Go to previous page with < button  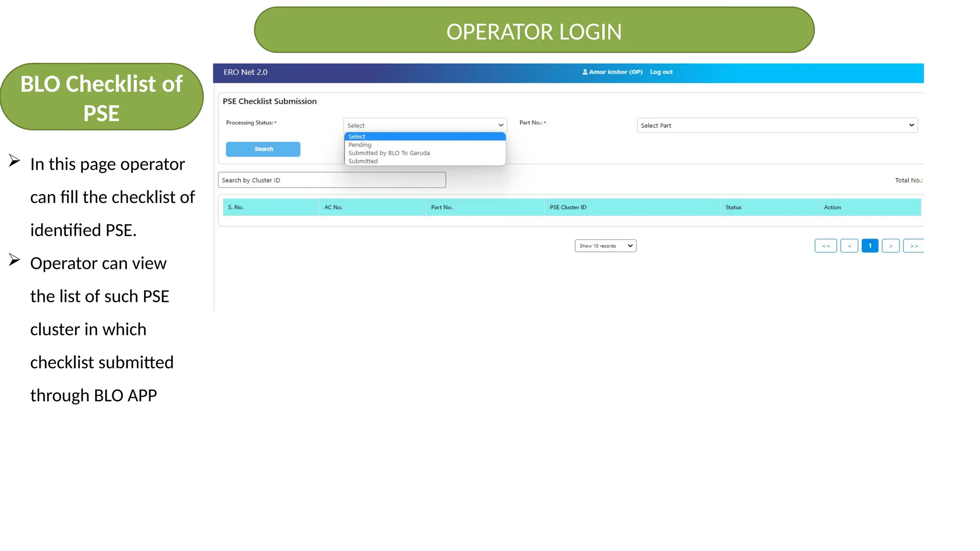(849, 246)
